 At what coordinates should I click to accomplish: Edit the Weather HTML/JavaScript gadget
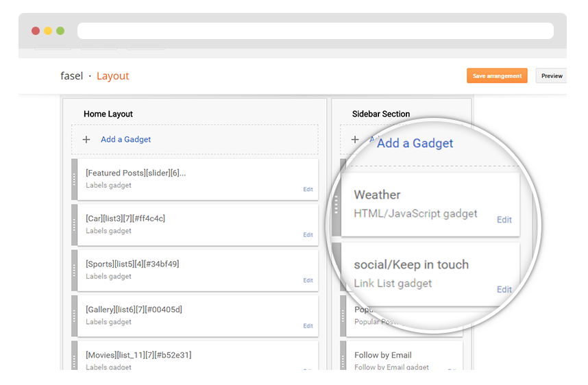point(504,220)
